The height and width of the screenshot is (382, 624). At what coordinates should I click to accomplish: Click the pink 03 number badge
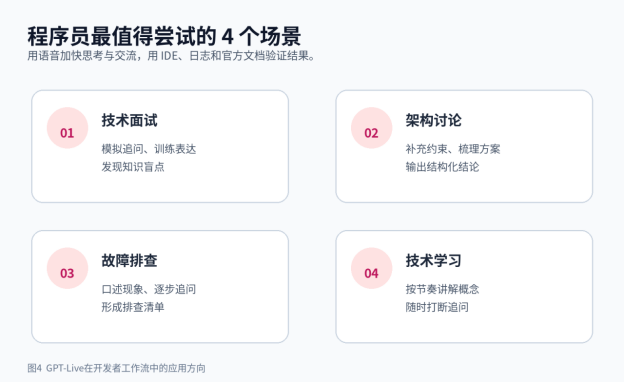67,268
